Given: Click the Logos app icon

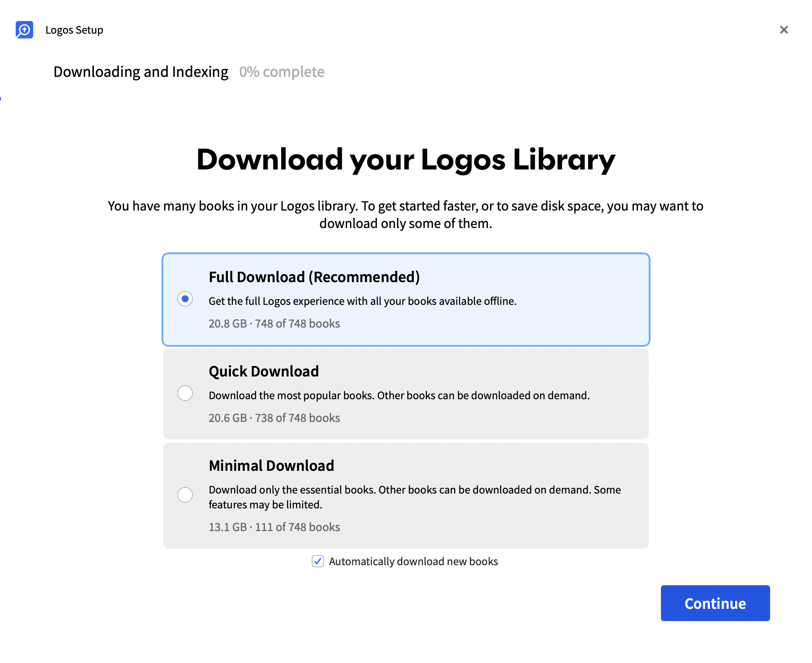Looking at the screenshot, I should [24, 30].
